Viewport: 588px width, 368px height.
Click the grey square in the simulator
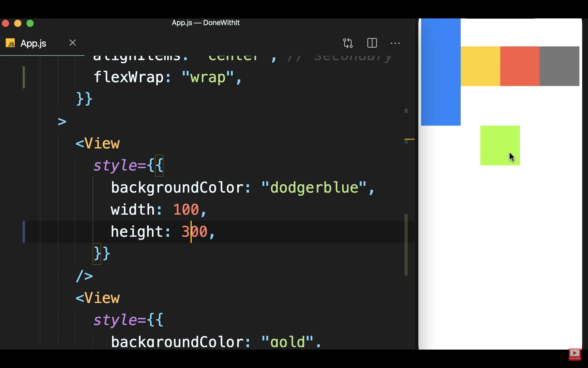559,66
